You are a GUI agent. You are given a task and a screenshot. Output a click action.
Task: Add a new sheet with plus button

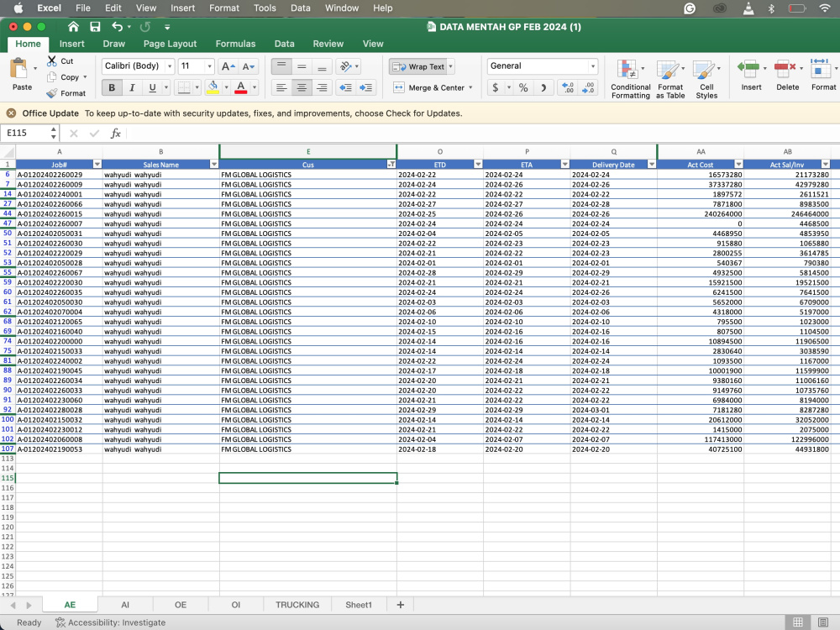400,605
